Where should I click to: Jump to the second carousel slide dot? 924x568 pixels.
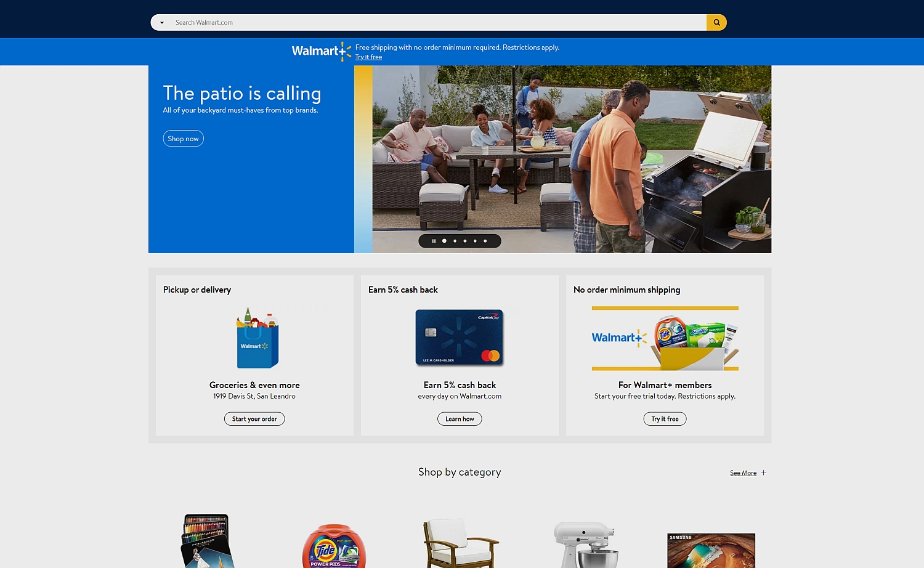click(x=455, y=241)
